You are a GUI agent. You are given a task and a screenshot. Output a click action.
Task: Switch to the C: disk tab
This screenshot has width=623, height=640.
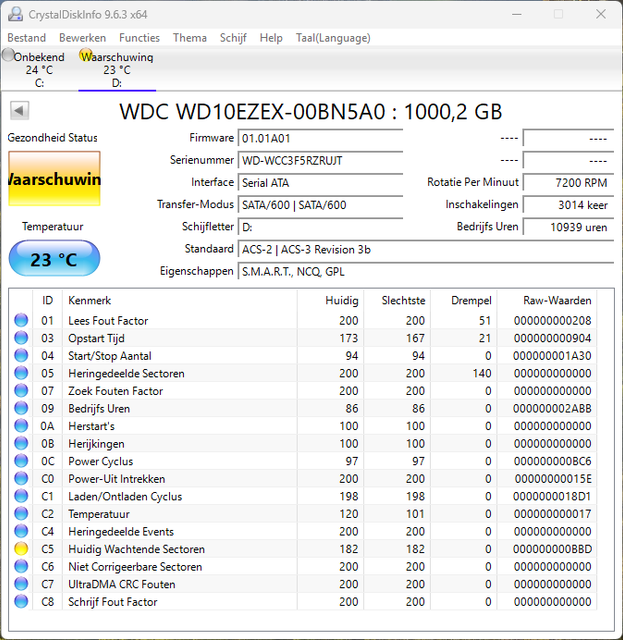pyautogui.click(x=39, y=69)
